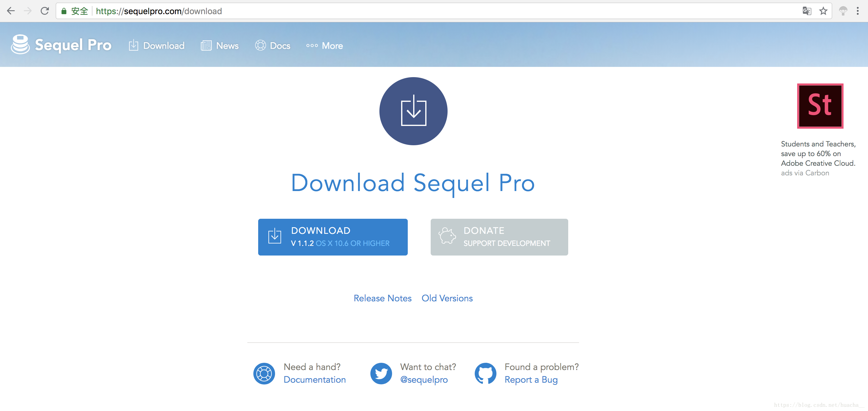868x411 pixels.
Task: Click the Donate Support Development button
Action: click(499, 236)
